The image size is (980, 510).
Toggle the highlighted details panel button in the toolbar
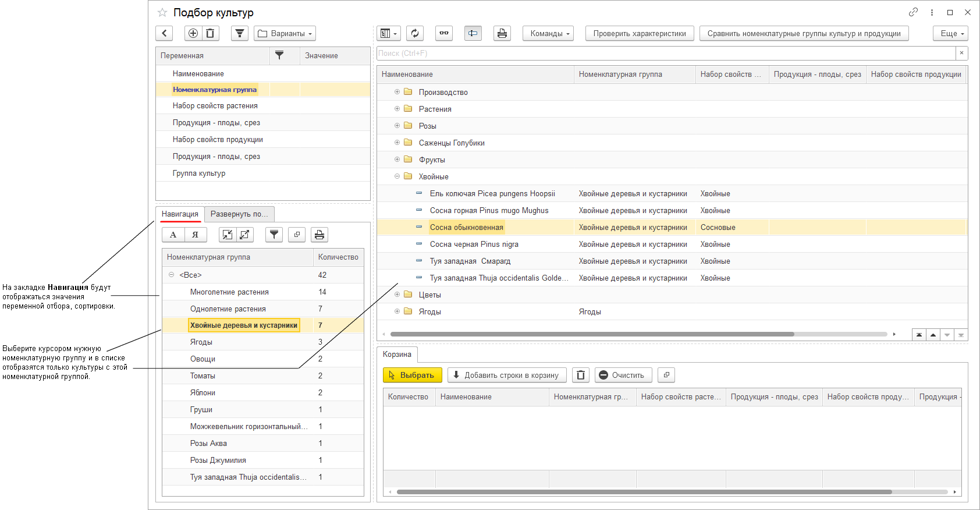click(473, 33)
